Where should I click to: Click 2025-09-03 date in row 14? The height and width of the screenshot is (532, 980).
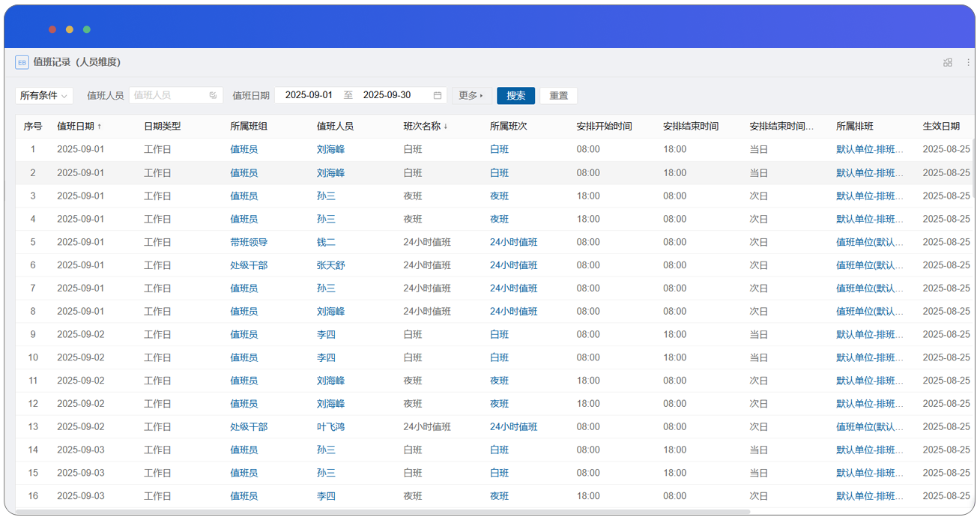click(81, 450)
